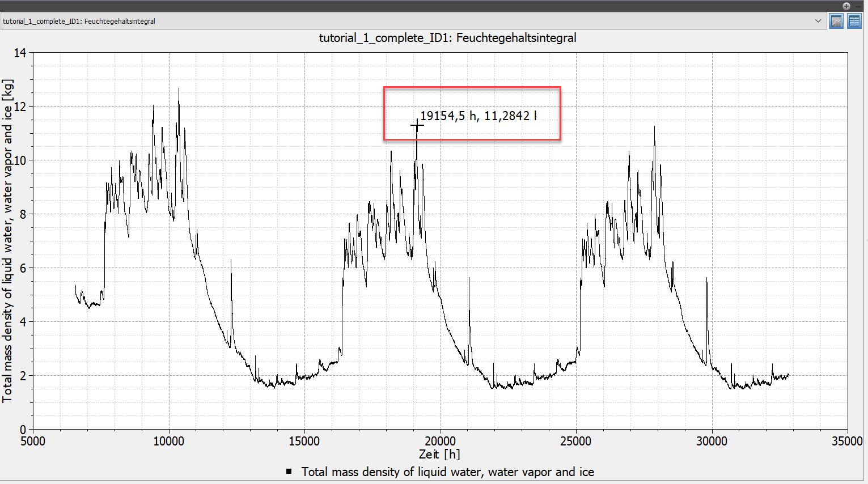Click the y-axis tick label 6
This screenshot has height=484, width=868.
click(x=23, y=268)
